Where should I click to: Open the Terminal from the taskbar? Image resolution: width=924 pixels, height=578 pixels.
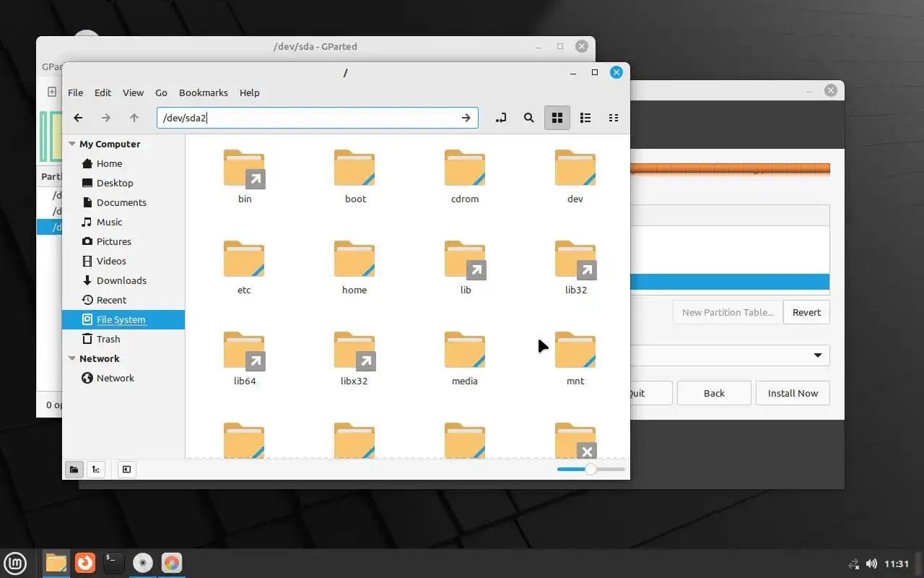coord(113,562)
